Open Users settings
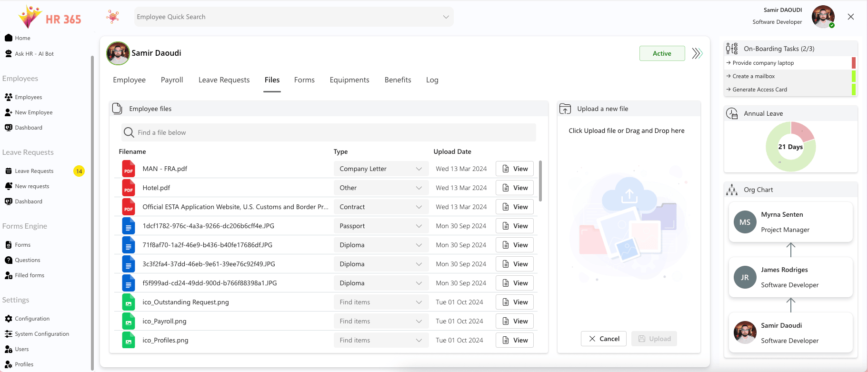868x372 pixels. point(17,349)
